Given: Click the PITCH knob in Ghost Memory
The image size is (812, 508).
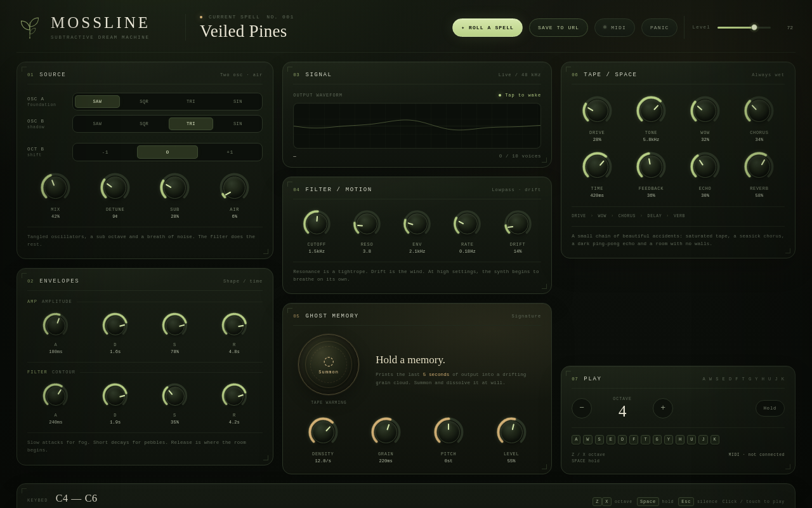Looking at the screenshot, I should pyautogui.click(x=449, y=432).
